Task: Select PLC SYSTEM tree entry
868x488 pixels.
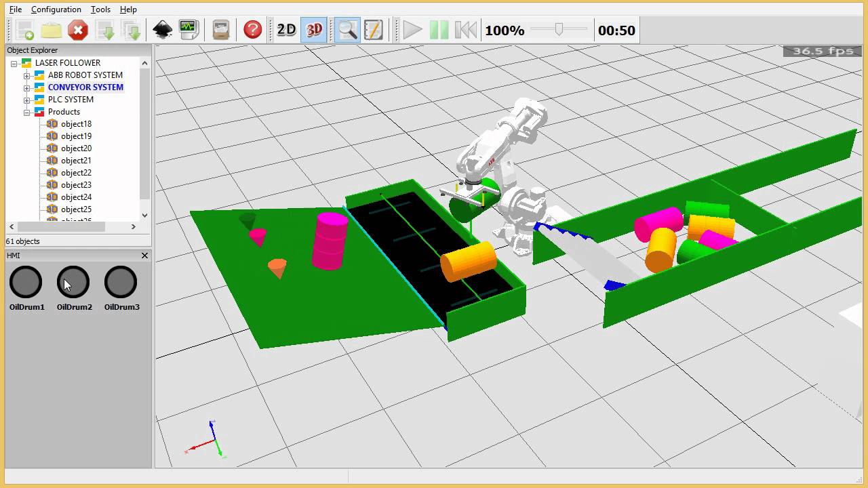Action: 71,100
